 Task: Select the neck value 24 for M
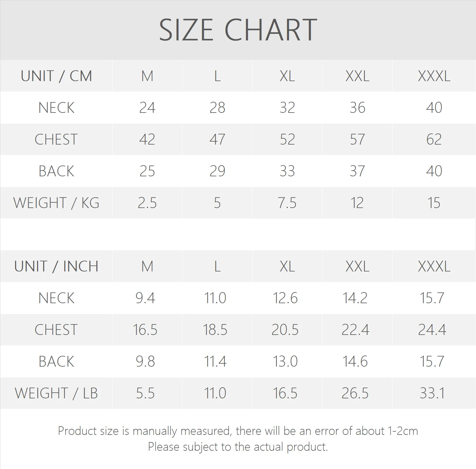tap(147, 108)
